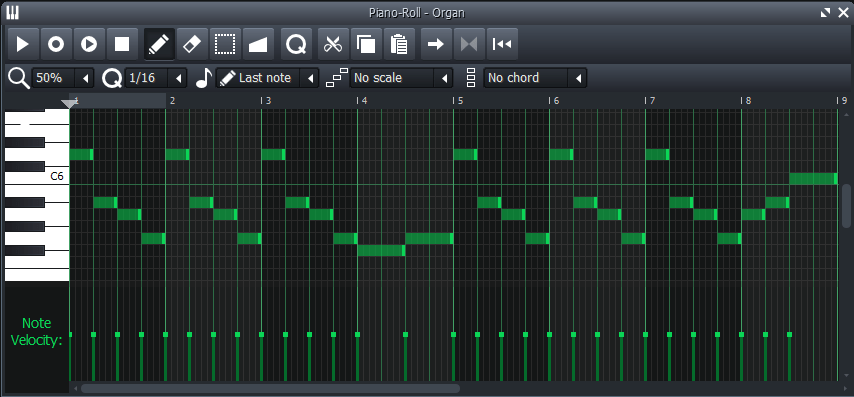
Task: Click bar 2 on the timeline
Action: click(172, 101)
